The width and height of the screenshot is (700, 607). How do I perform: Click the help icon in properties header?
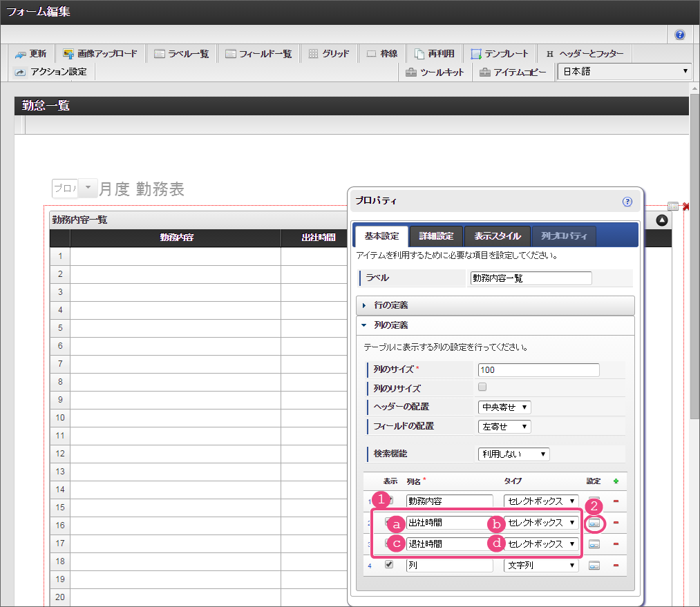click(x=627, y=202)
